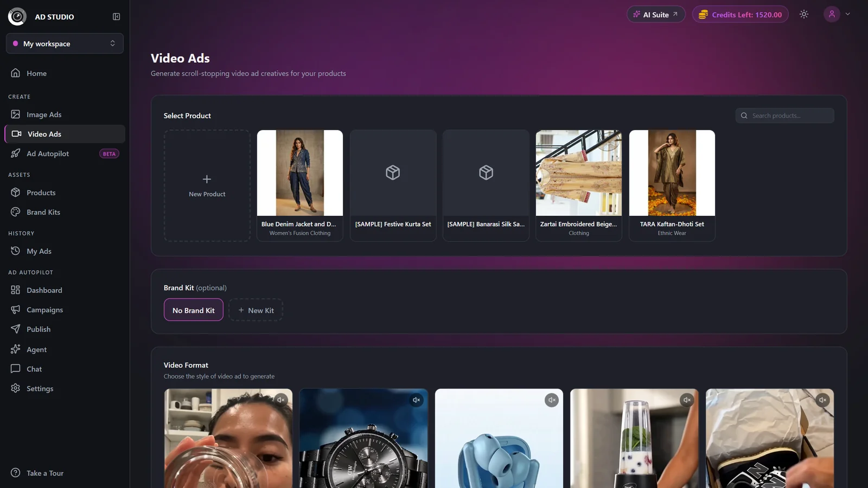This screenshot has width=868, height=488.
Task: Unmute the blue earbuds video preview
Action: (x=552, y=400)
